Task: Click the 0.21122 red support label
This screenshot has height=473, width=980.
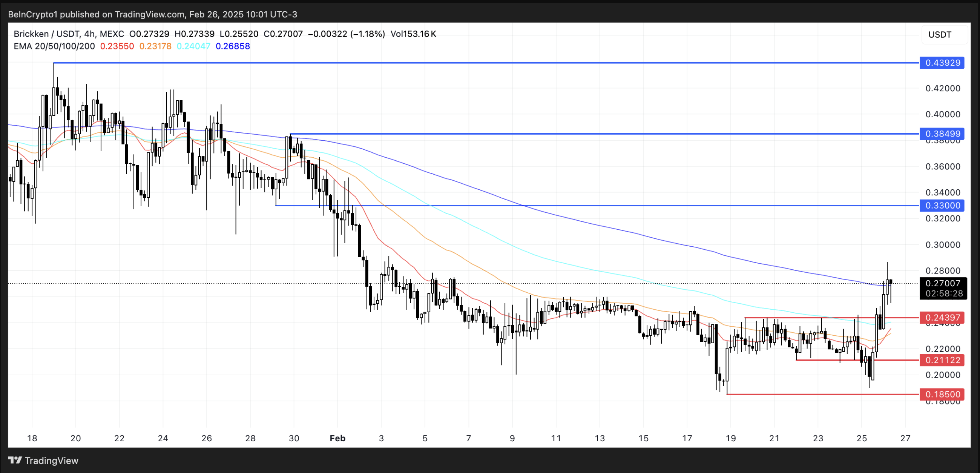Action: pyautogui.click(x=942, y=360)
